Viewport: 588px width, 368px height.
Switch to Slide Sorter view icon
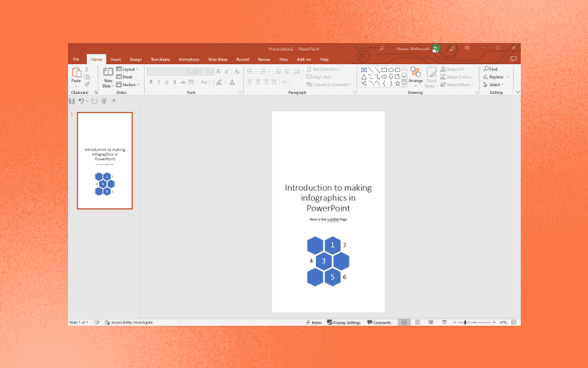(x=418, y=322)
